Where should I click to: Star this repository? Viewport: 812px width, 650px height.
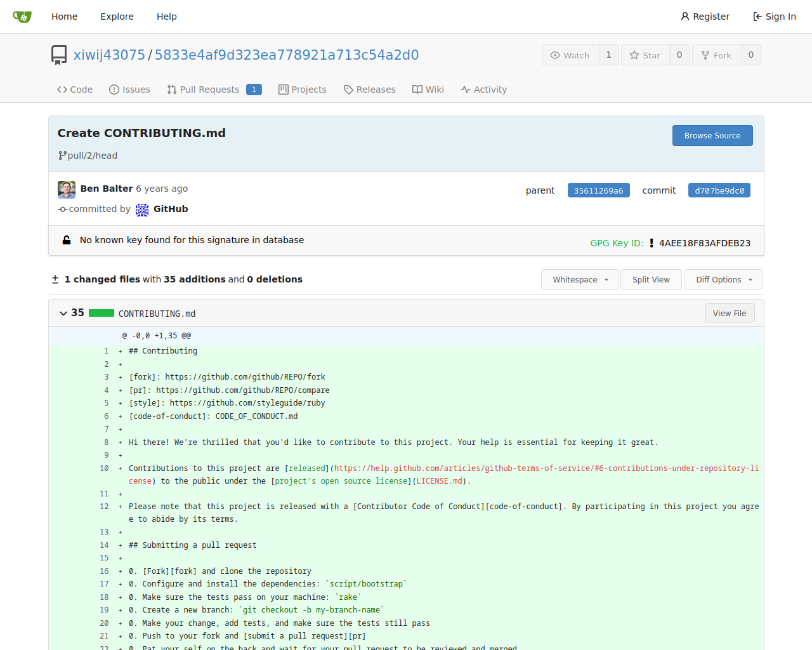645,55
